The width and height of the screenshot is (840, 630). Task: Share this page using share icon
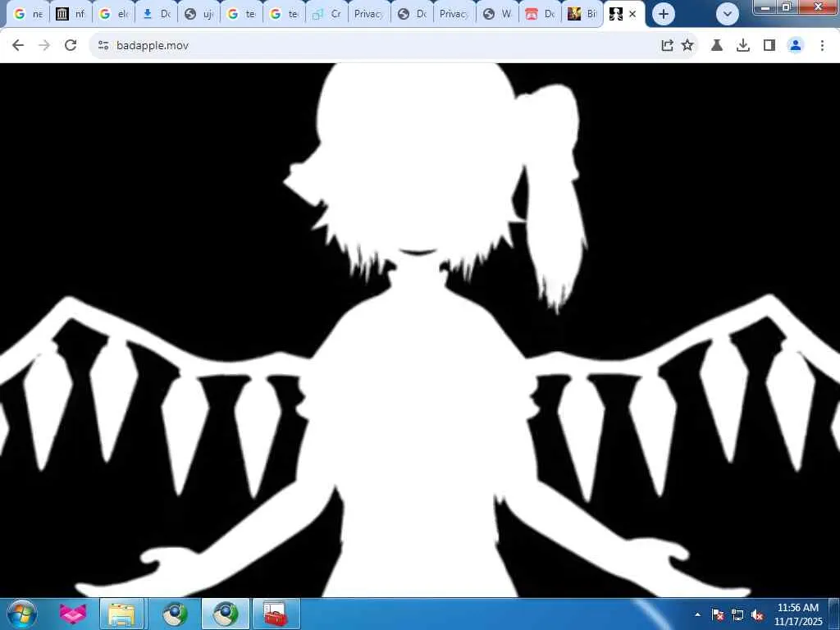(667, 46)
